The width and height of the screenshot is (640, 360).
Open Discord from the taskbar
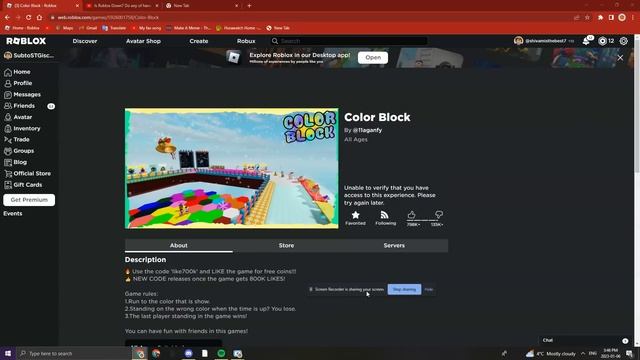click(189, 353)
